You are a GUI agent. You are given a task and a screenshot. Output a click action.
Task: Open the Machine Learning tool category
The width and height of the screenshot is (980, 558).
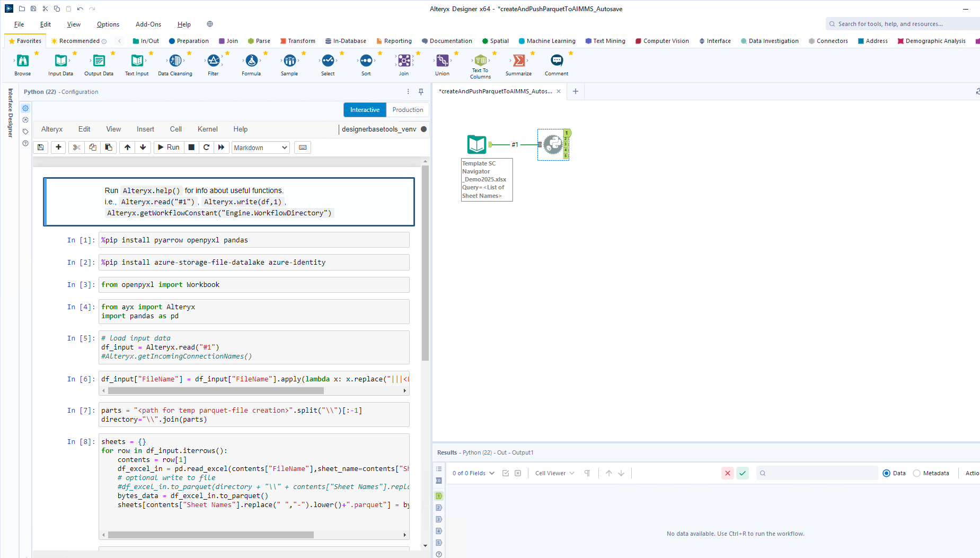coord(547,41)
